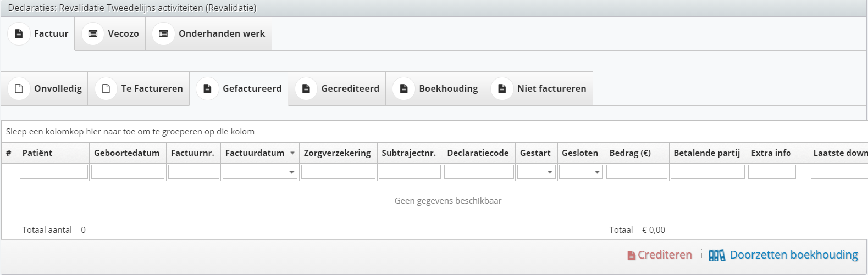Click the Onderhanden werk tab icon
This screenshot has width=868, height=275.
[163, 33]
